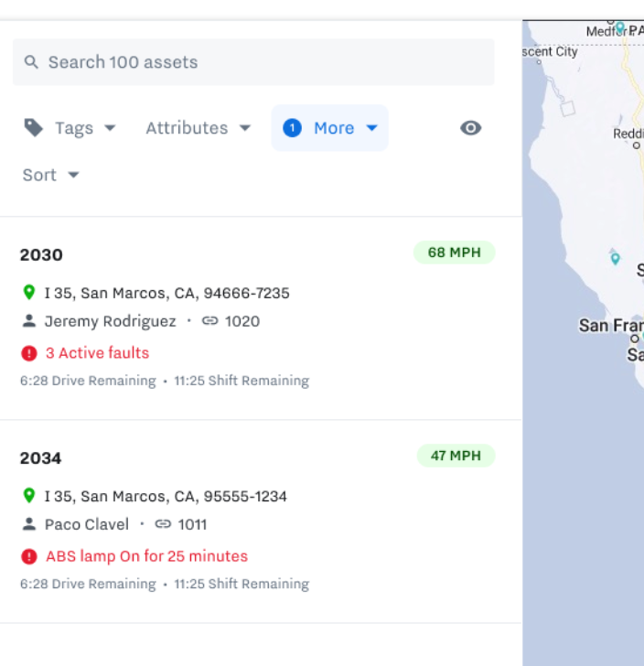The image size is (644, 666).
Task: Open the Sort menu
Action: point(50,175)
